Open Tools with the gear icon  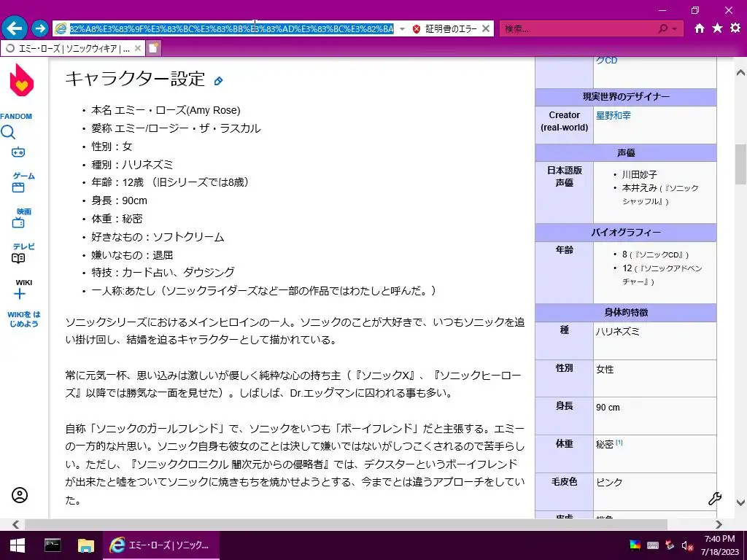(735, 28)
